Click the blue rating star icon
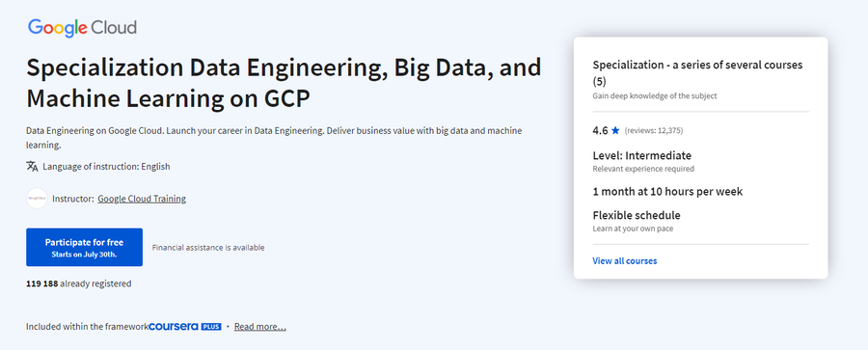Image resolution: width=868 pixels, height=350 pixels. [x=615, y=131]
